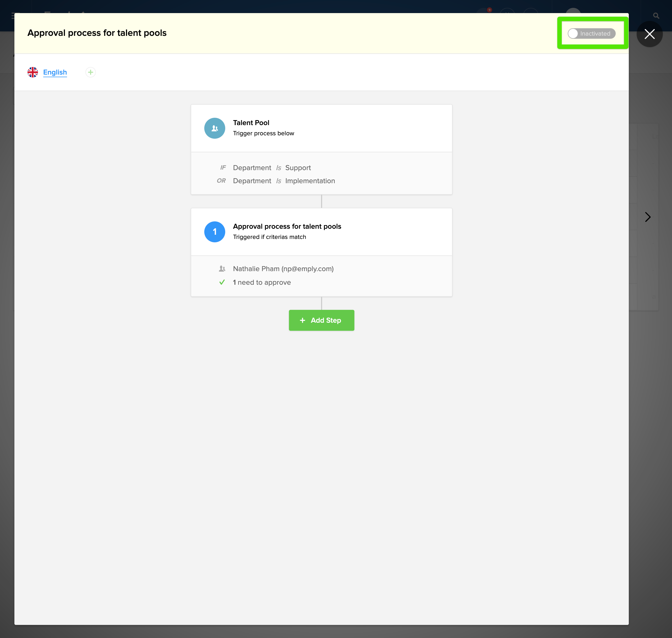This screenshot has width=672, height=638.
Task: Open the Talent Pool trigger heading
Action: pyautogui.click(x=251, y=123)
